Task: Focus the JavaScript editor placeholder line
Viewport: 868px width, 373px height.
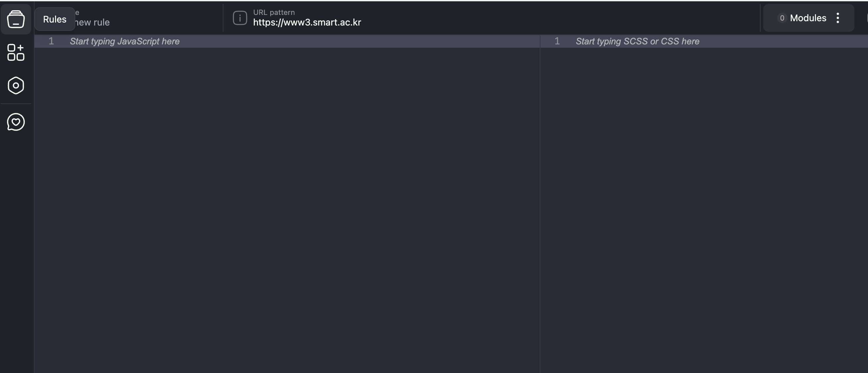Action: click(125, 41)
